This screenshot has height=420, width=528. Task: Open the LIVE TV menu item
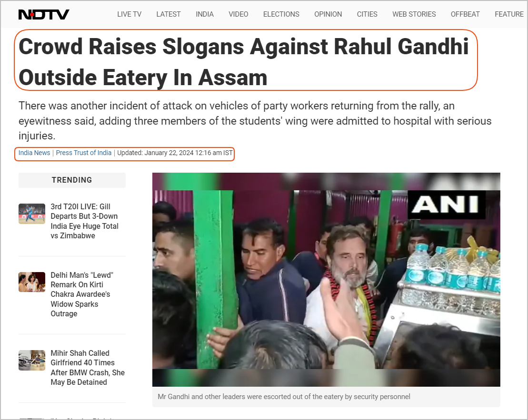click(x=130, y=14)
